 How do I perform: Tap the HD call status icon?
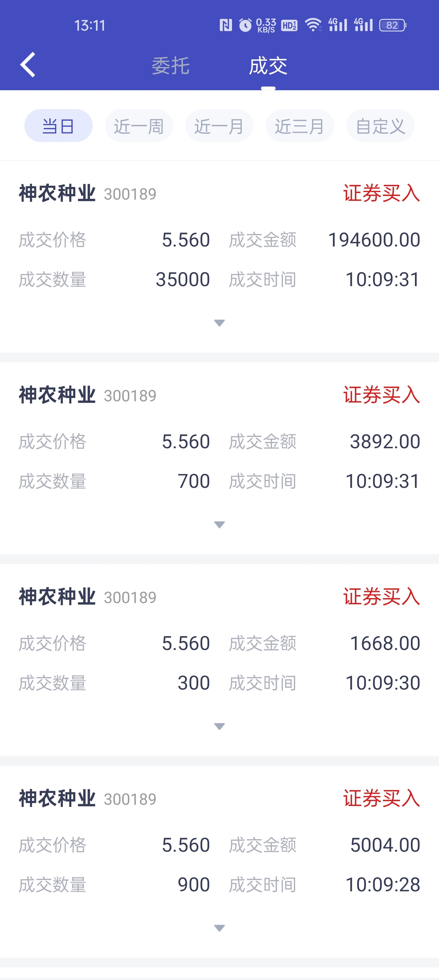point(289,25)
